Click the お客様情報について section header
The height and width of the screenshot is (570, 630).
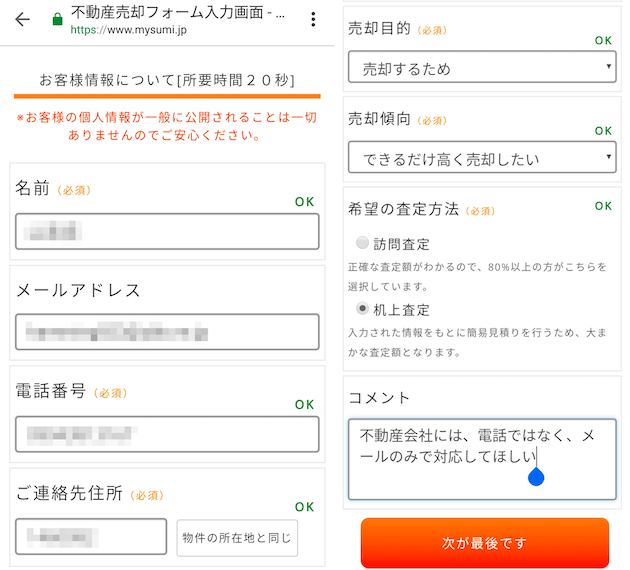point(167,80)
